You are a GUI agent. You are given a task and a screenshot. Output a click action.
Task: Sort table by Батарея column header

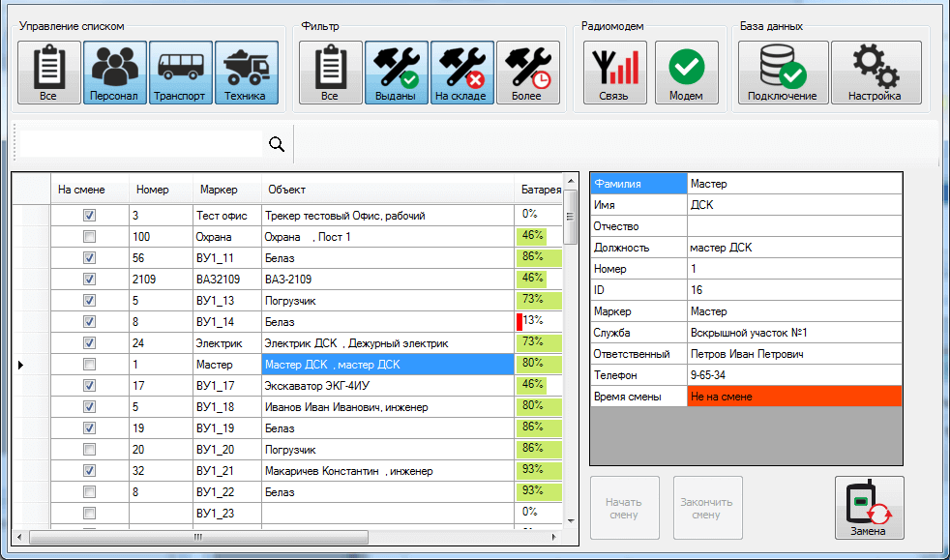pos(540,190)
